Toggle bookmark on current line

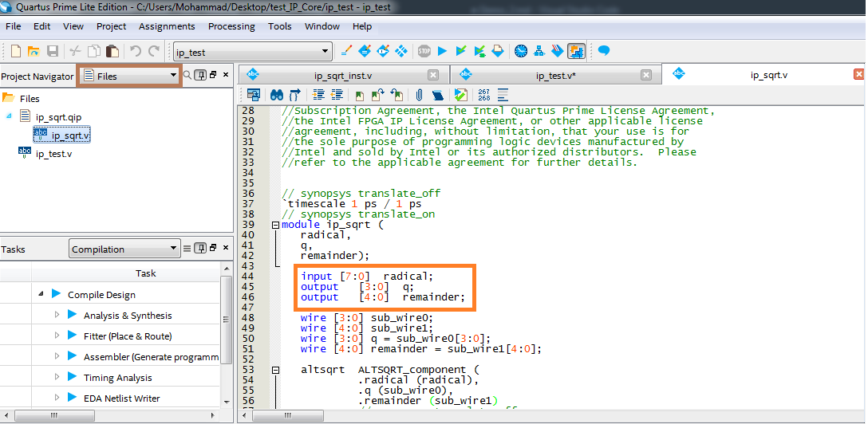[x=359, y=95]
